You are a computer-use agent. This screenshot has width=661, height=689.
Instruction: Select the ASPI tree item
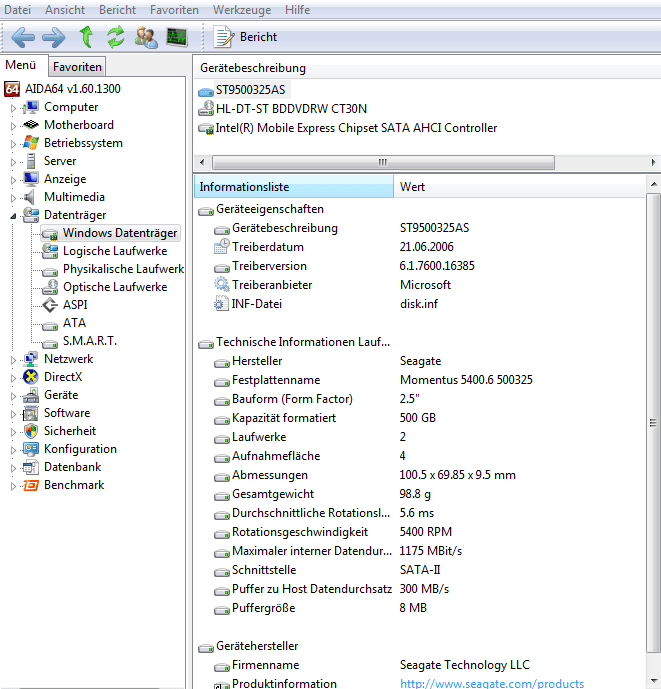point(75,305)
